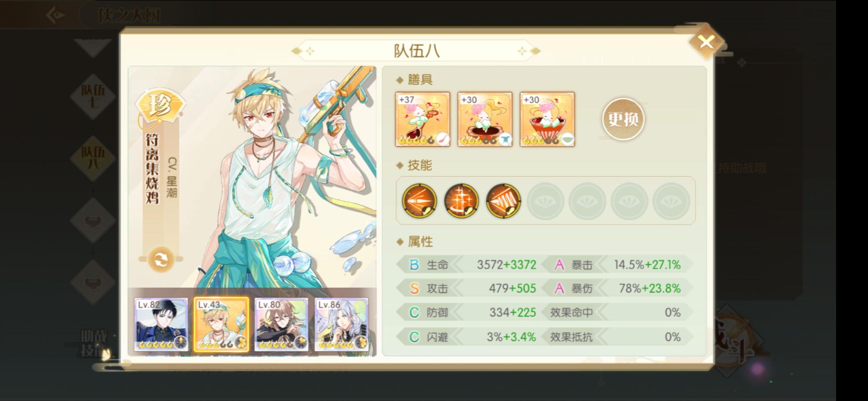Image resolution: width=868 pixels, height=401 pixels.
Task: Select the +30 bowl equipment item
Action: tap(547, 119)
